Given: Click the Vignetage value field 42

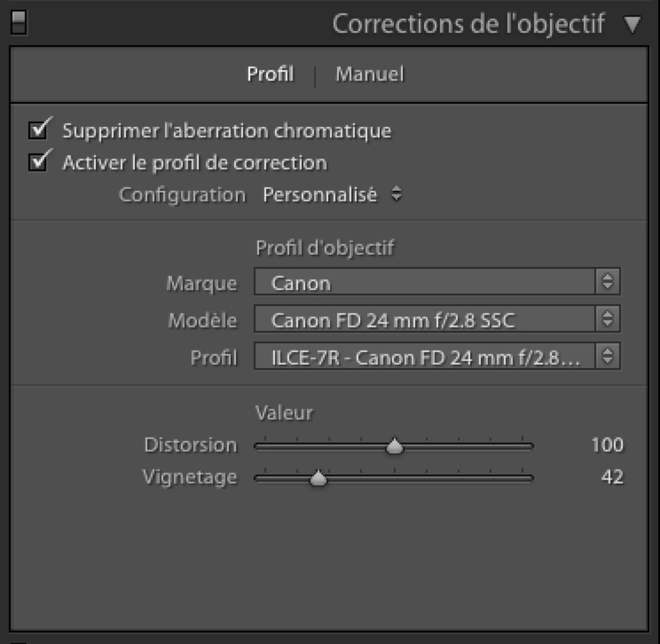Looking at the screenshot, I should (612, 478).
